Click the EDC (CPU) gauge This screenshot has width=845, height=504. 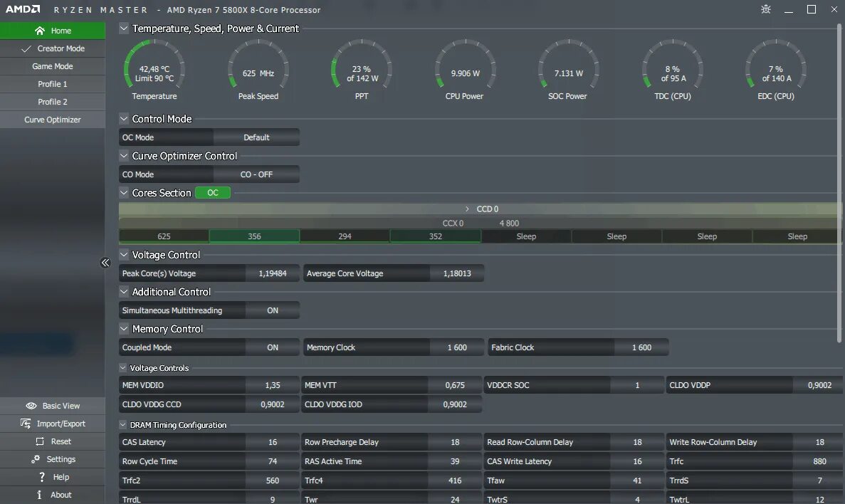click(775, 70)
